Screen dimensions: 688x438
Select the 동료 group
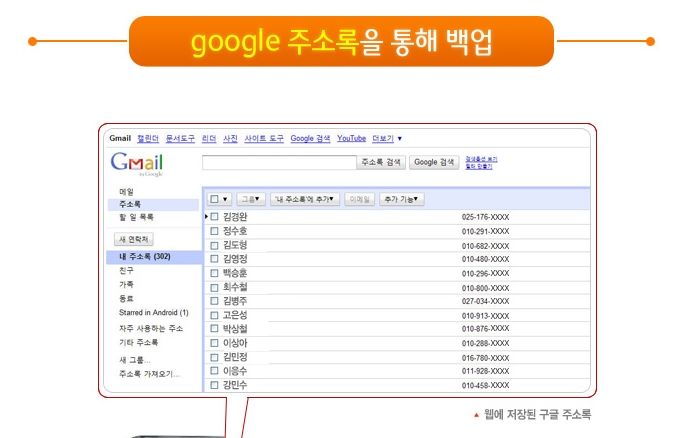tap(126, 298)
